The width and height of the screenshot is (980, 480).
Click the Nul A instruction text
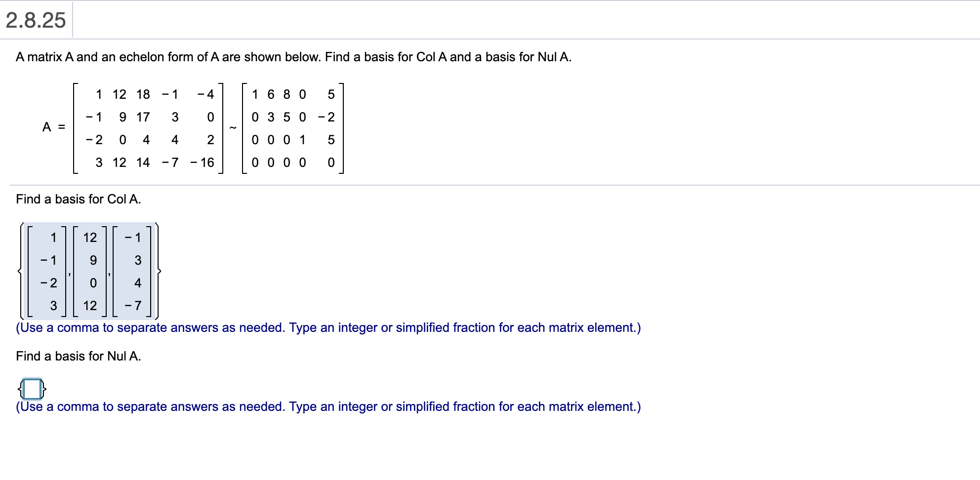(328, 406)
